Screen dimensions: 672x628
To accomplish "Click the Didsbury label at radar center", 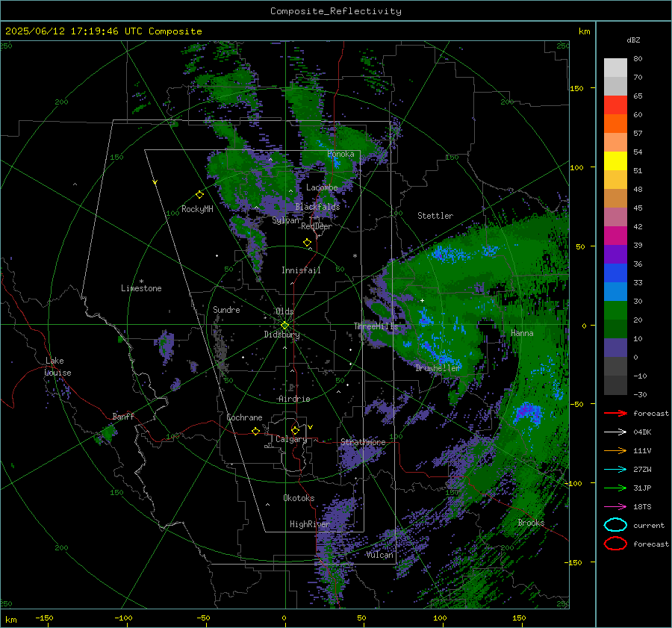I will (x=281, y=335).
